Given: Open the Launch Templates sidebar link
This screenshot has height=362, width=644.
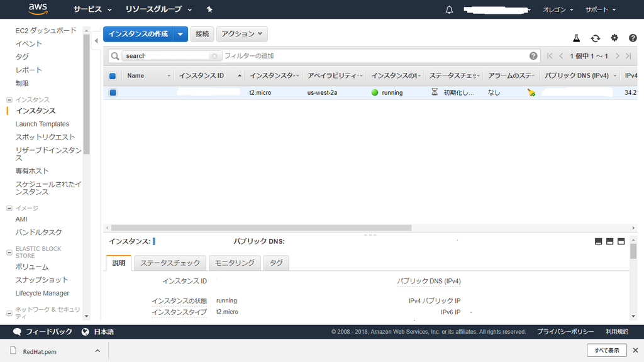Looking at the screenshot, I should [43, 124].
